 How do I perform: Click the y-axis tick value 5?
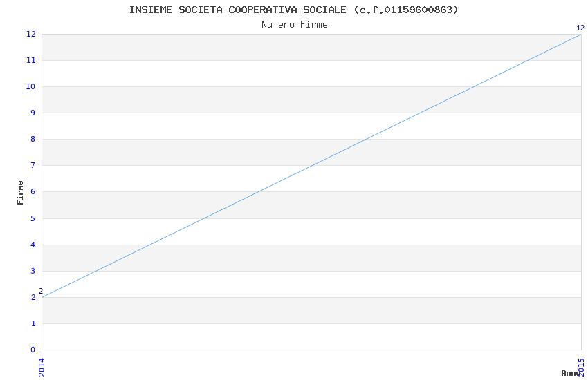pyautogui.click(x=33, y=218)
